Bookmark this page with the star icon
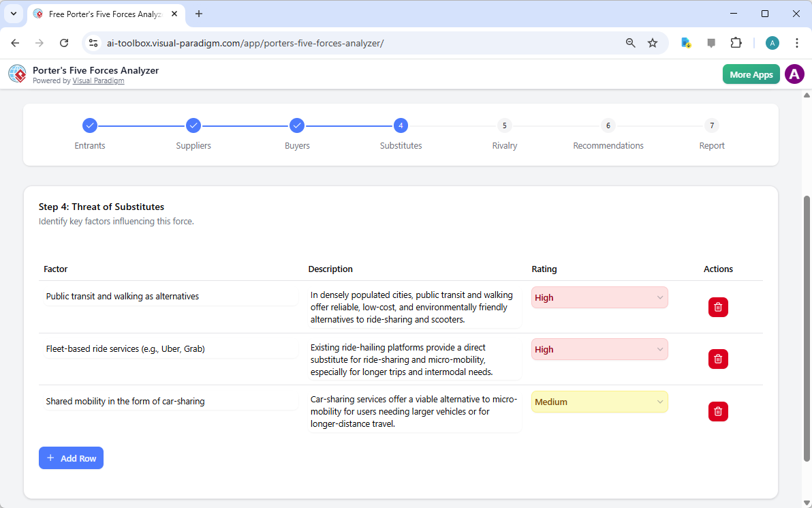 653,42
